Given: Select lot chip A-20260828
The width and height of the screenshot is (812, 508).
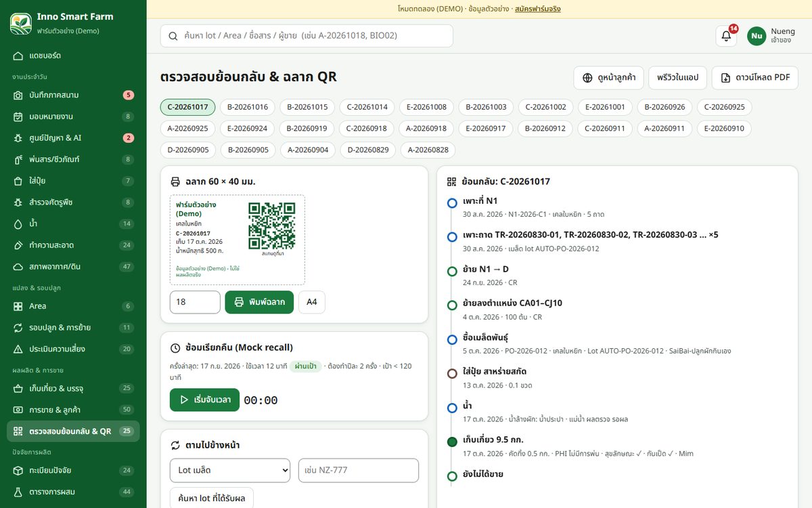Looking at the screenshot, I should (x=428, y=150).
